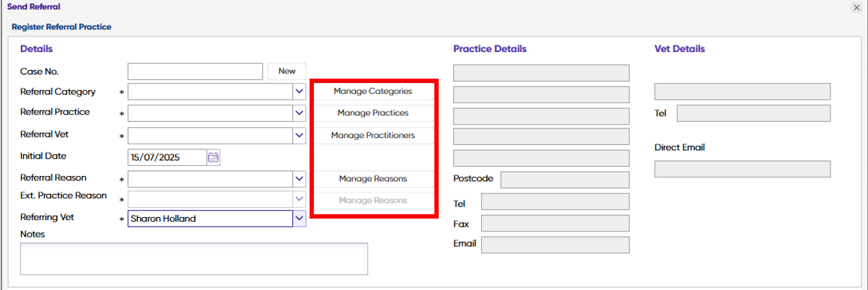This screenshot has height=290, width=868.
Task: Click Manage Reasons beside Referral Reason
Action: [373, 179]
